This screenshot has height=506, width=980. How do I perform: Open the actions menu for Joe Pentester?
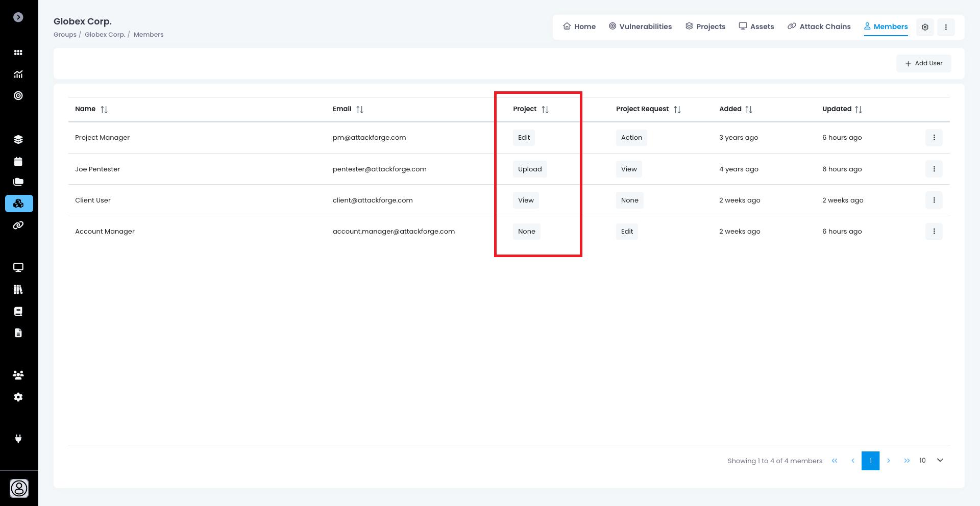[934, 169]
